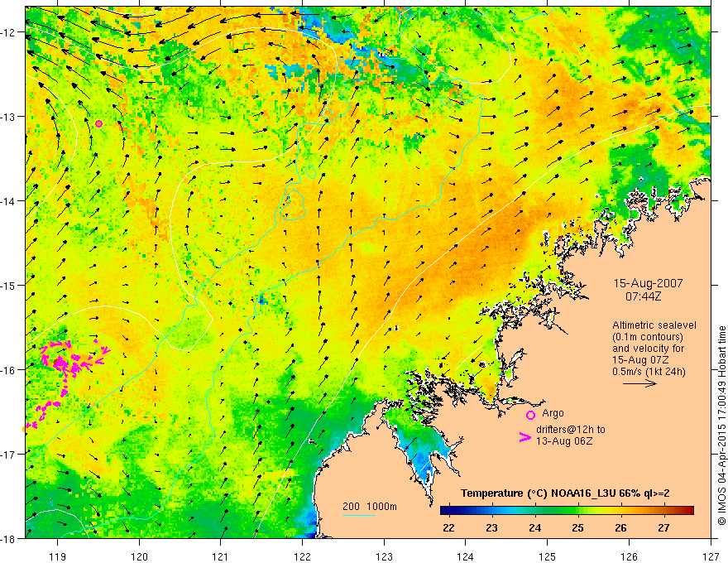Click the 121 longitude axis label
Image resolution: width=728 pixels, height=563 pixels.
(x=221, y=557)
